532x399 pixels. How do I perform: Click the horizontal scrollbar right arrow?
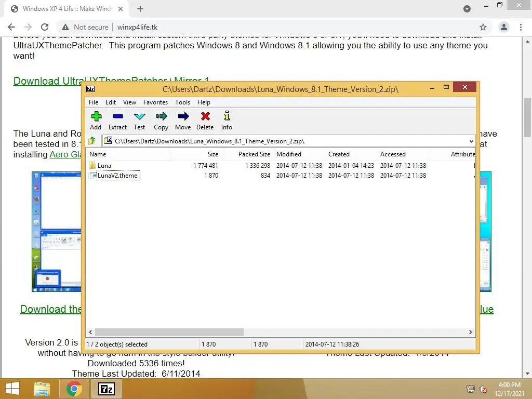tap(471, 332)
